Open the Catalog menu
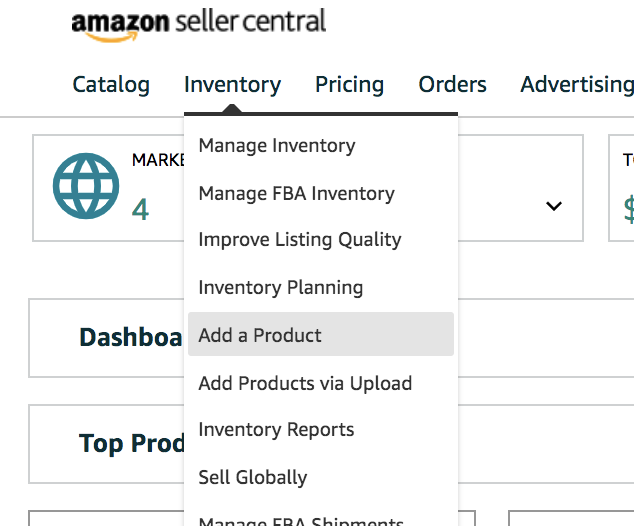This screenshot has width=634, height=526. tap(111, 85)
